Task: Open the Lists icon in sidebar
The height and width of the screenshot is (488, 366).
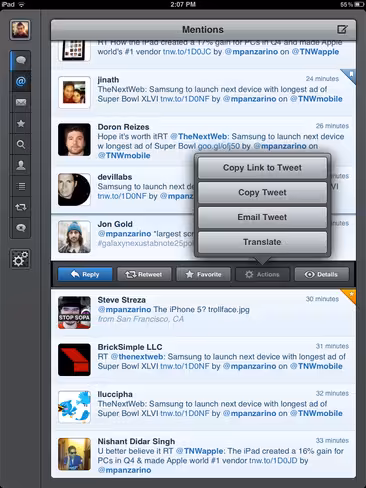Action: tap(21, 186)
